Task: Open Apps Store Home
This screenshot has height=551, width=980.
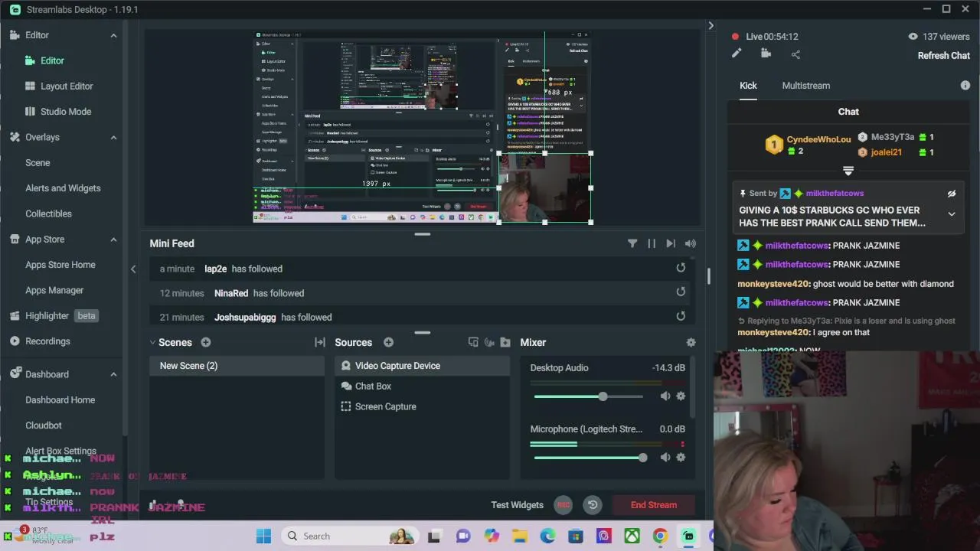Action: (x=60, y=265)
